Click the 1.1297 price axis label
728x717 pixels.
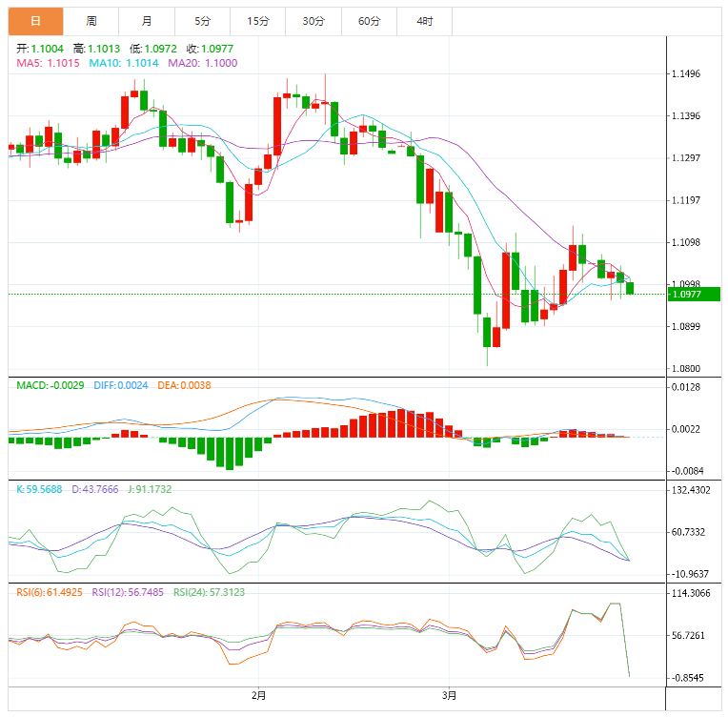pos(686,158)
